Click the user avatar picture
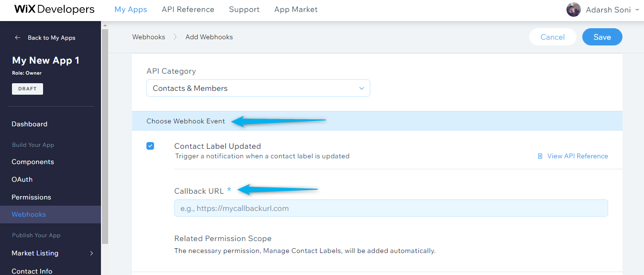The image size is (644, 275). coord(573,10)
